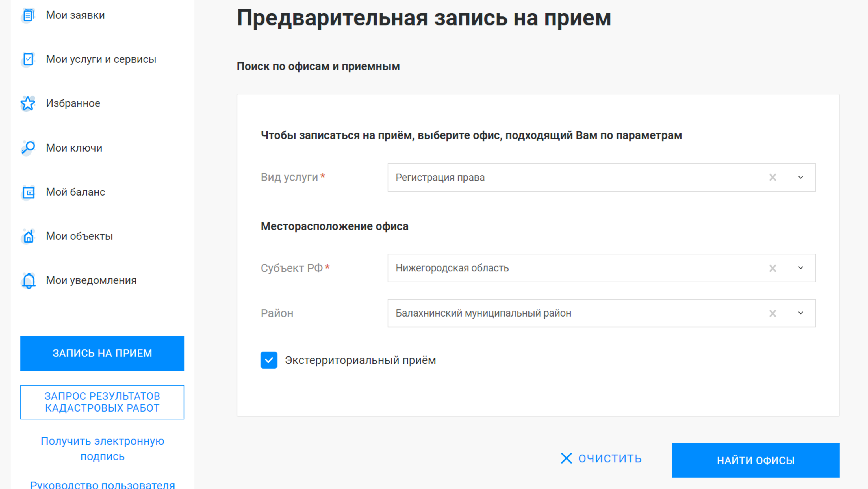Click the Месторасположение офиса heading

[335, 226]
